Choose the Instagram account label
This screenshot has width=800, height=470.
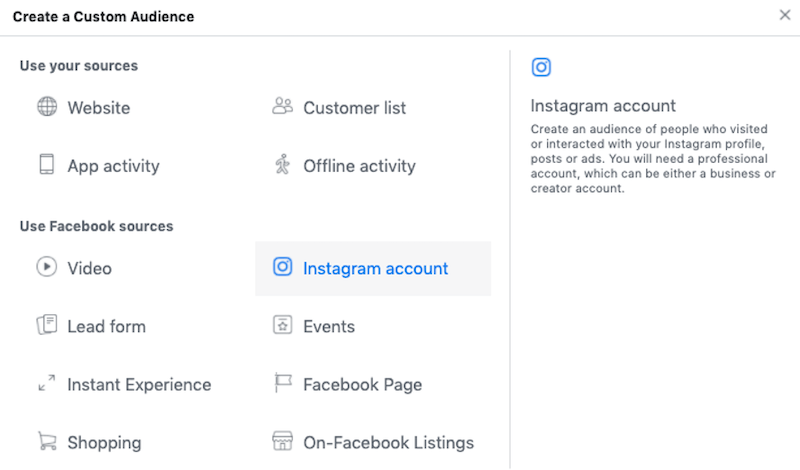[x=375, y=268]
